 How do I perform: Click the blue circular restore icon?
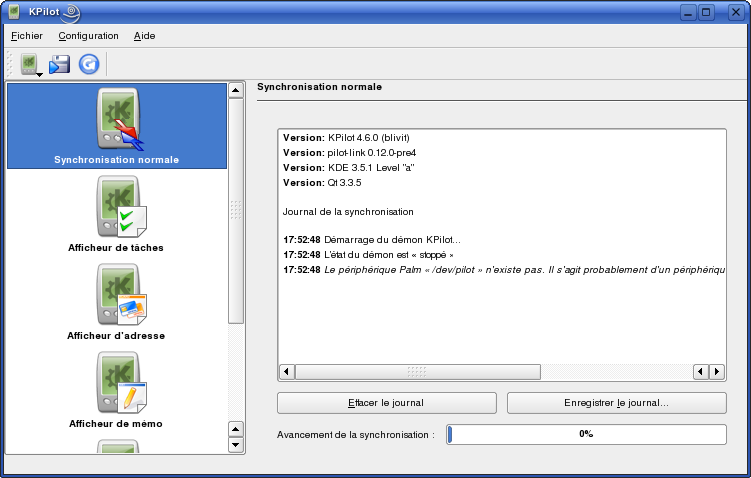(89, 64)
